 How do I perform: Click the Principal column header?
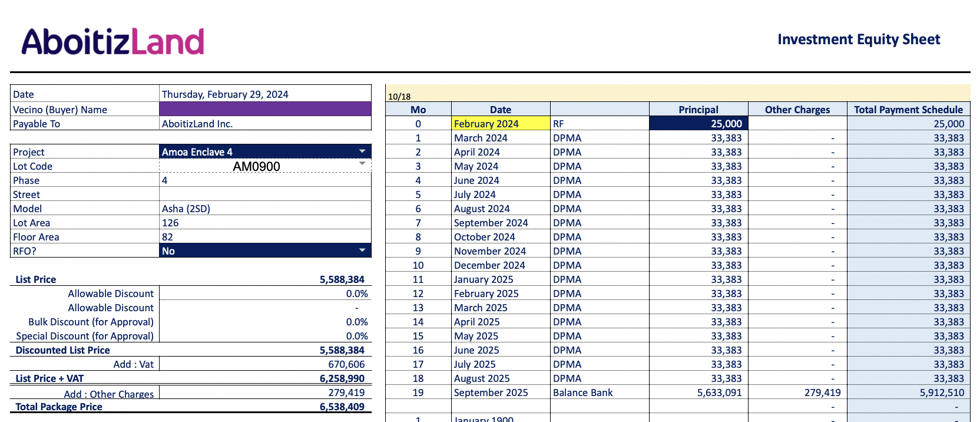(698, 110)
